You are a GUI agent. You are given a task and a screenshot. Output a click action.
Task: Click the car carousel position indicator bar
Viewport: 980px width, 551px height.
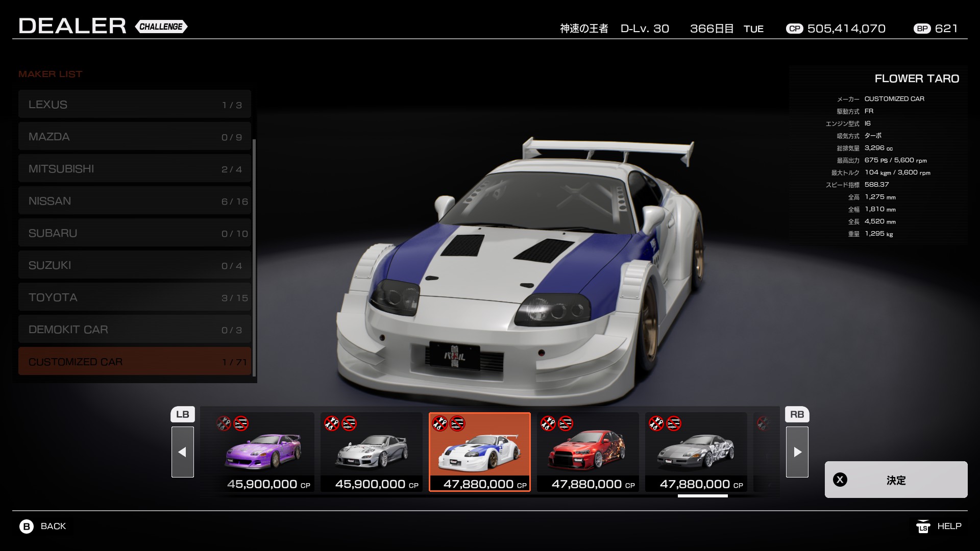click(x=702, y=495)
